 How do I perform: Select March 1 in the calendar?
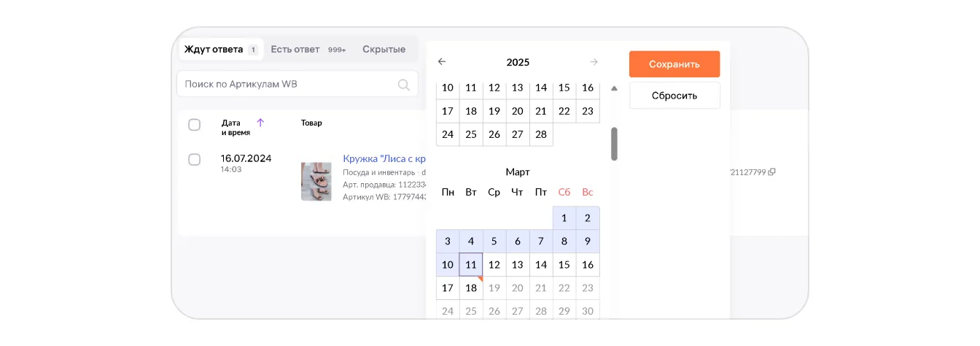pos(564,218)
